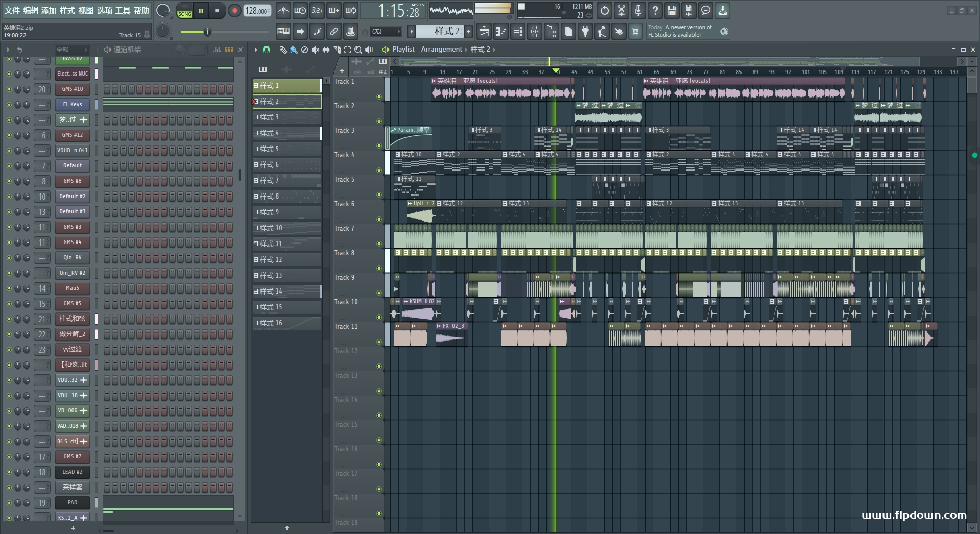Open the 文件 menu
This screenshot has height=534, width=980.
pos(12,10)
